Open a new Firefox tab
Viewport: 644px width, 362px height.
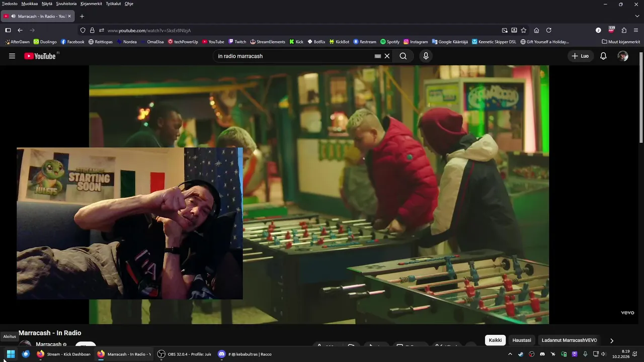tap(82, 16)
